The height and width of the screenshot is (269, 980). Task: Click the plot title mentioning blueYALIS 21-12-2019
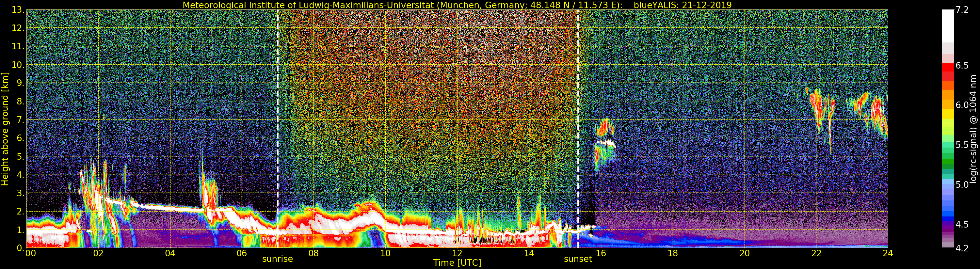[x=457, y=5]
